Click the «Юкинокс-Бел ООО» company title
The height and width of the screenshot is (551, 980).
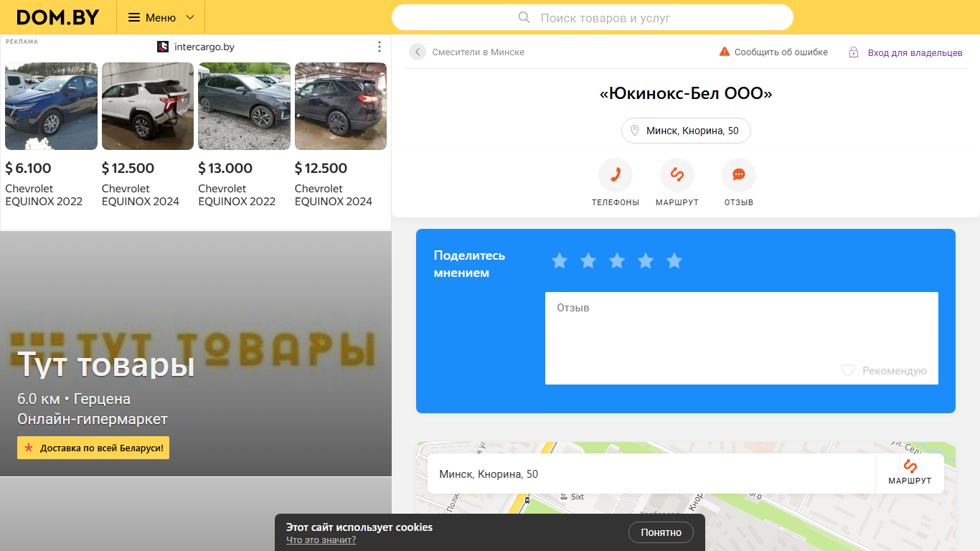686,93
